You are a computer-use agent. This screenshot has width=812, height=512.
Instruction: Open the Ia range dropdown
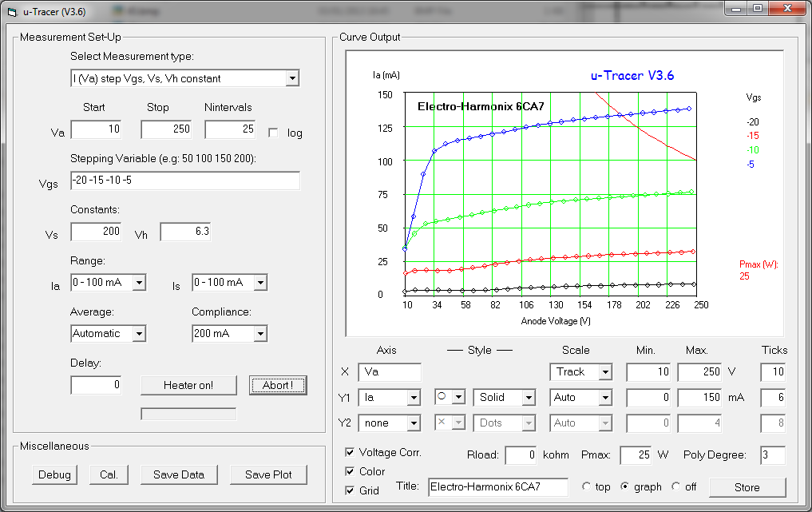tap(138, 283)
